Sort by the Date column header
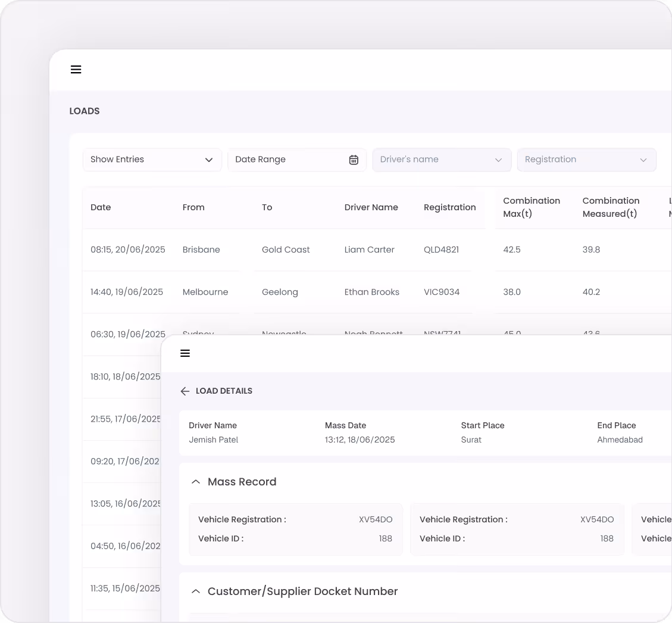 tap(101, 207)
